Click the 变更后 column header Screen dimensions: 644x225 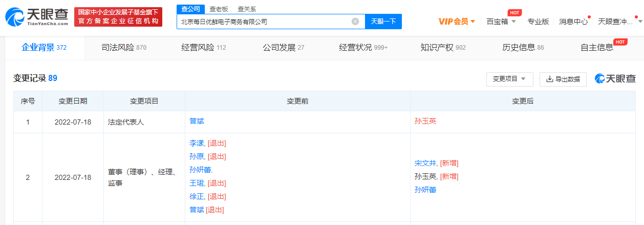[523, 101]
